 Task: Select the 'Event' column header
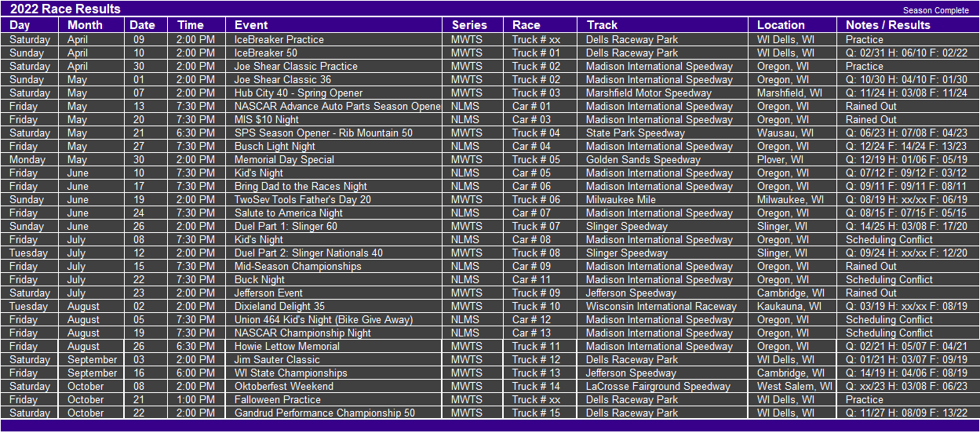[251, 25]
